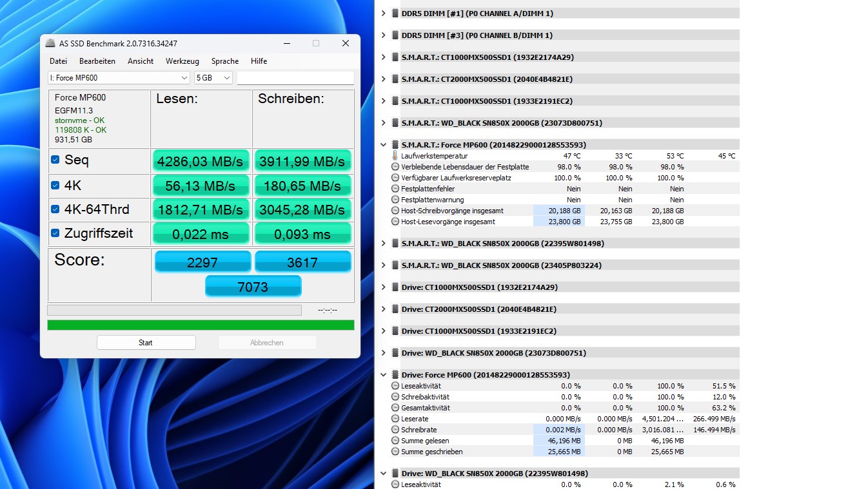Open the Bearbeiten menu
Image resolution: width=868 pixels, height=489 pixels.
pyautogui.click(x=97, y=61)
